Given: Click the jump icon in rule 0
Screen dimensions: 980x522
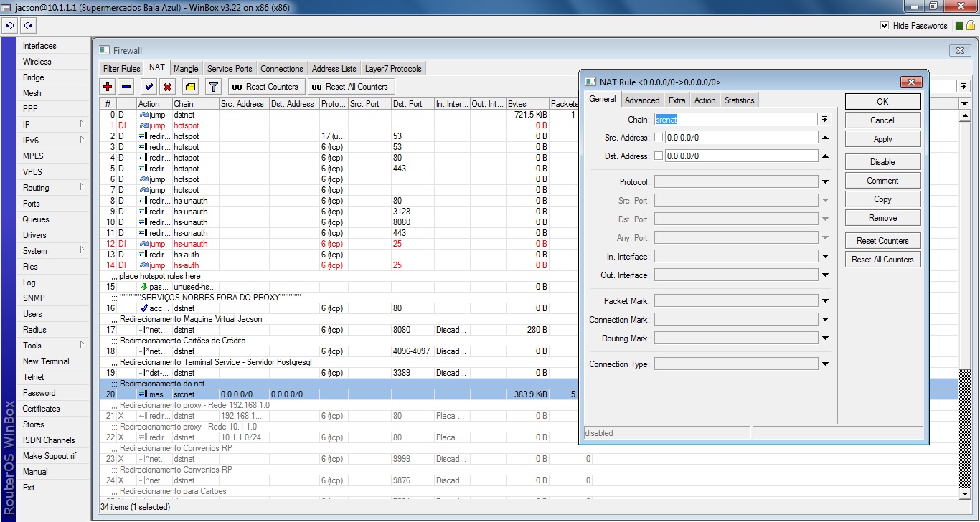Looking at the screenshot, I should coord(144,115).
